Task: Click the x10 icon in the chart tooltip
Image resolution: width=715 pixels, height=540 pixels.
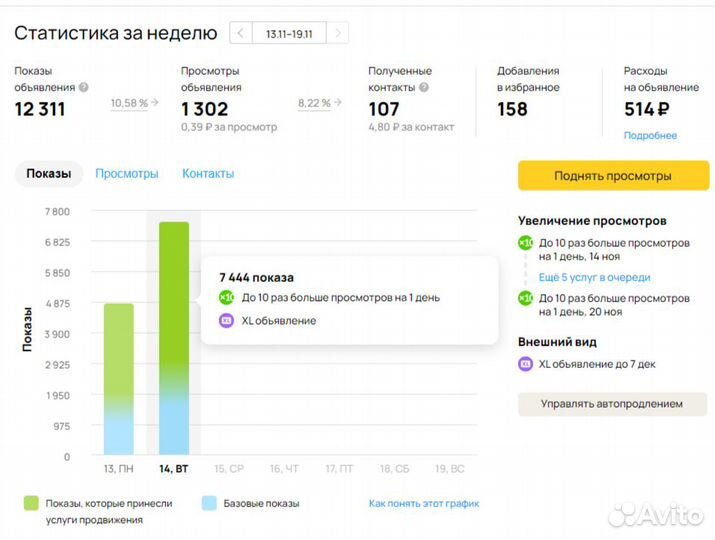Action: tap(227, 297)
